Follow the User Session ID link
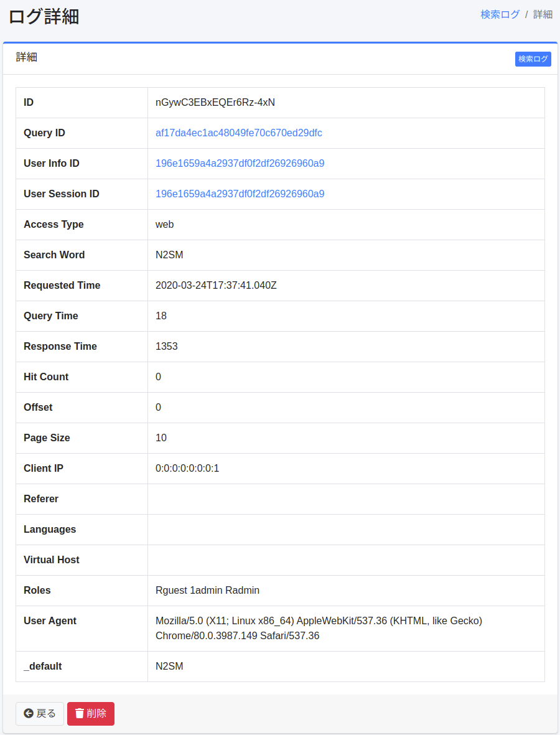The height and width of the screenshot is (735, 560). pyautogui.click(x=240, y=194)
